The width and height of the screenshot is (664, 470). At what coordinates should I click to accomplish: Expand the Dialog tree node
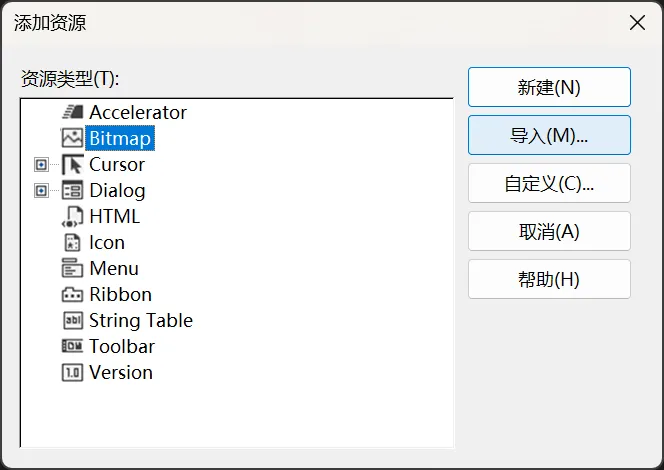coord(41,191)
